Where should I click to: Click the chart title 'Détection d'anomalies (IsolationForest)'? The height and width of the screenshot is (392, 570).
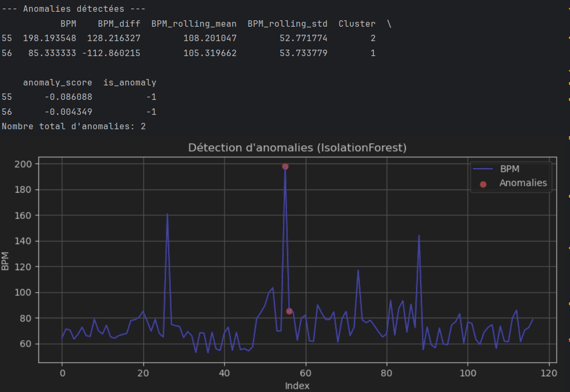point(297,148)
